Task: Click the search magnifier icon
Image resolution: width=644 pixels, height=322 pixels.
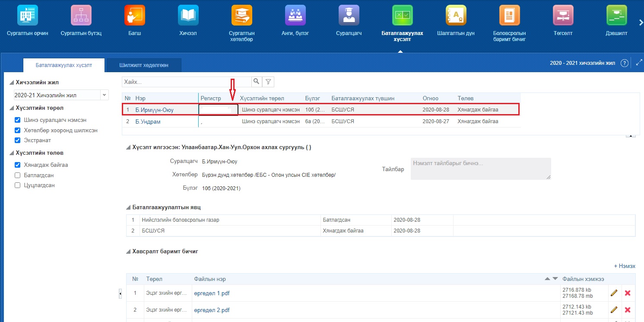Action: coord(256,82)
